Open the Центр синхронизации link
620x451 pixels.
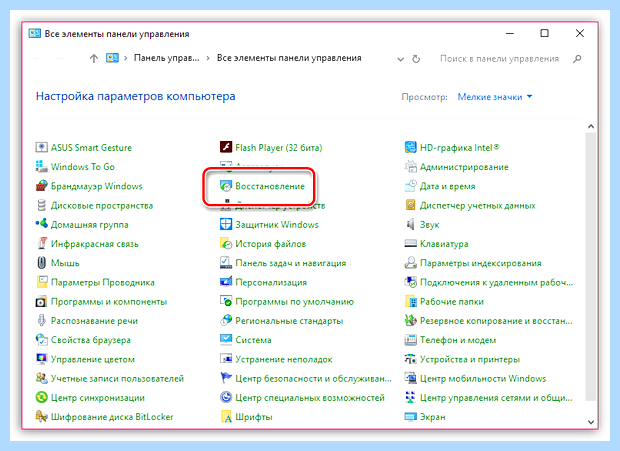coord(98,398)
